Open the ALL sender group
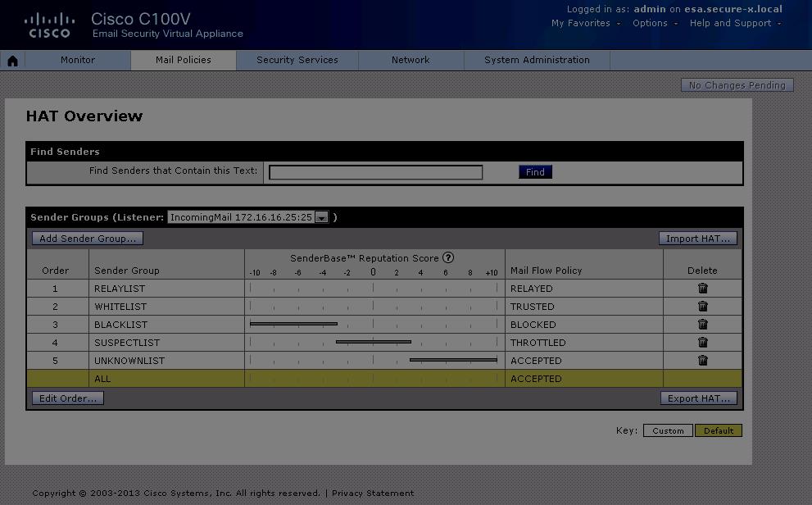Viewport: 812px width, 505px height. point(102,379)
